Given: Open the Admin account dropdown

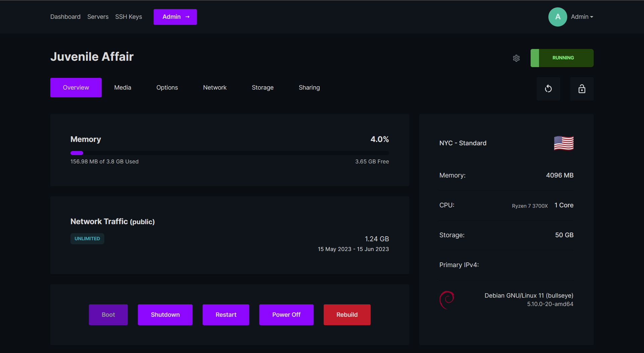Looking at the screenshot, I should click(582, 16).
